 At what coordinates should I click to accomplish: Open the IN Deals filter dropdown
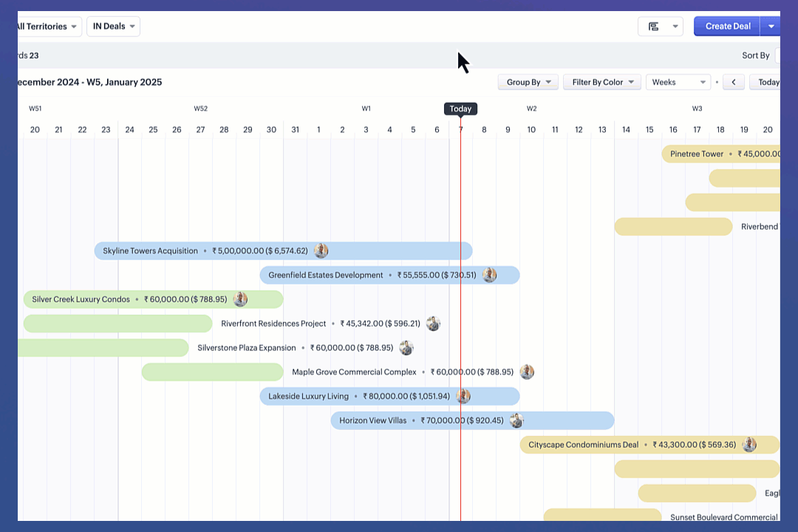click(113, 27)
